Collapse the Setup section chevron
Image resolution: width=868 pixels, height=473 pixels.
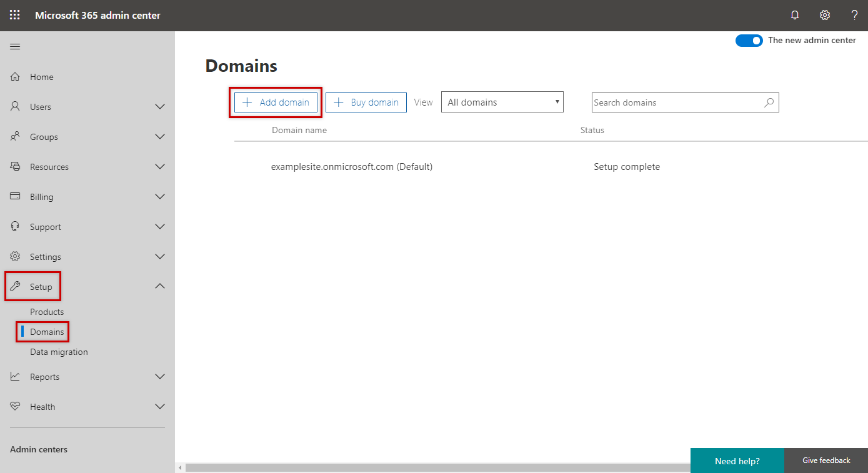[x=160, y=287]
